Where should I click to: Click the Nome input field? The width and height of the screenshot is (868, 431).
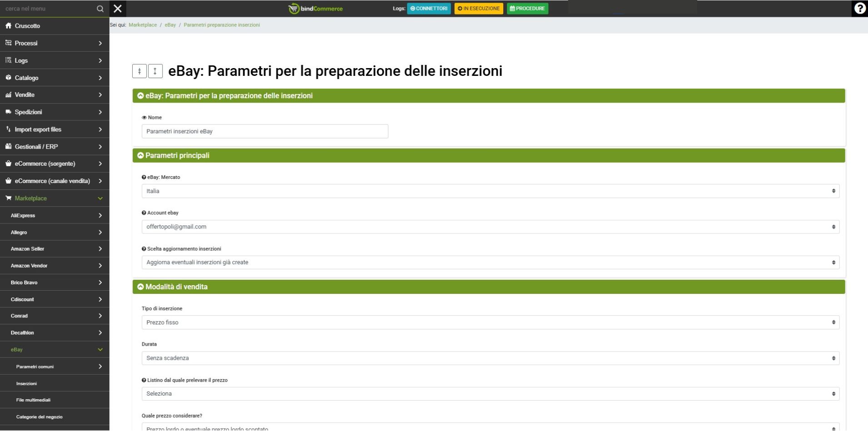coord(265,131)
